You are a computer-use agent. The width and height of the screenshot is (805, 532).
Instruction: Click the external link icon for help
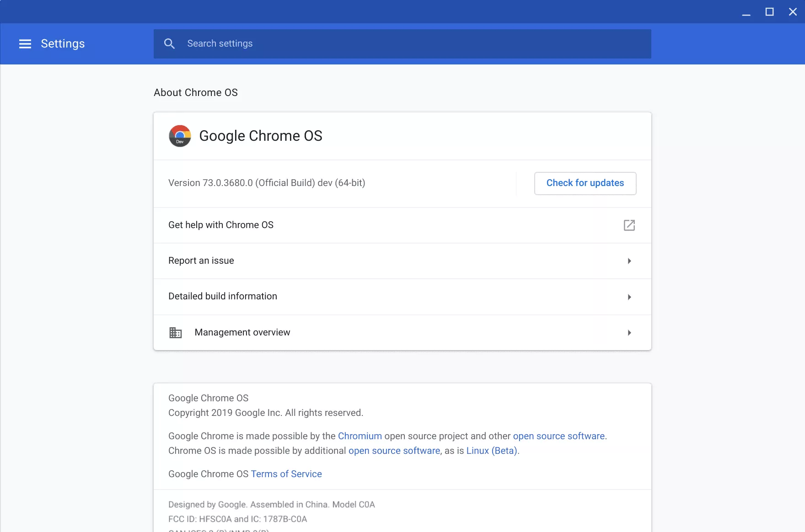[x=629, y=225]
